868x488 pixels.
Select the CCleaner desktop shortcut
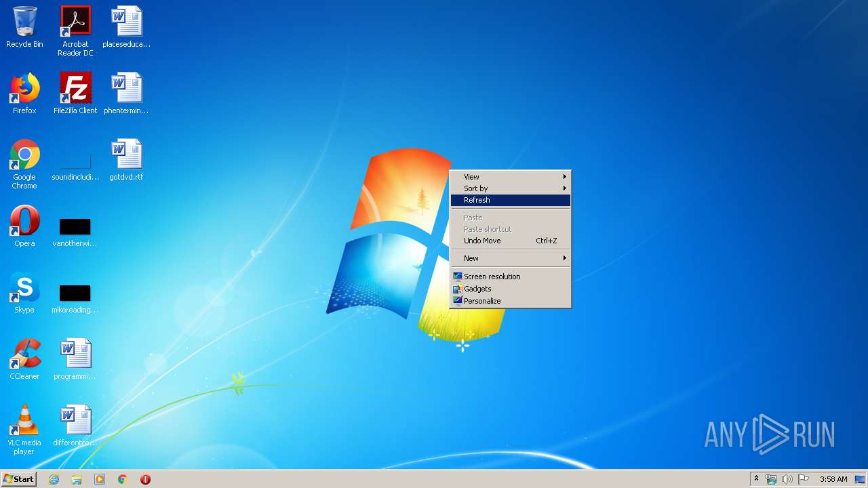click(24, 359)
